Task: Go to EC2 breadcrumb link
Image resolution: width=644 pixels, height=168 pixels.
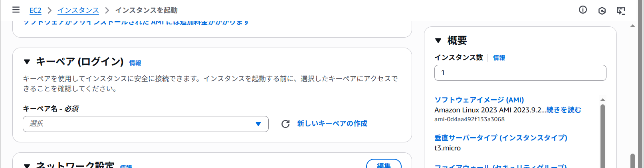Action: pyautogui.click(x=35, y=10)
